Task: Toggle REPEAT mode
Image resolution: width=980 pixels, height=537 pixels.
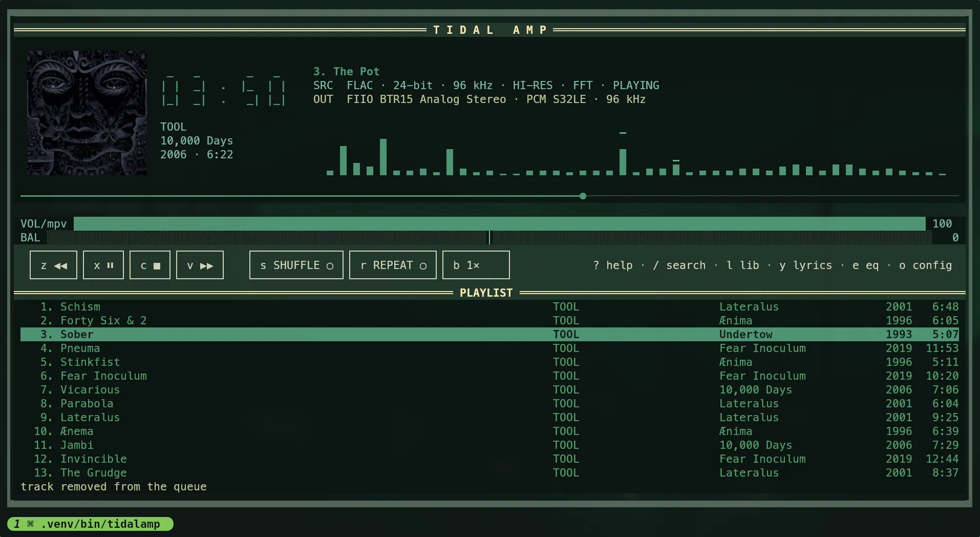Action: tap(393, 265)
